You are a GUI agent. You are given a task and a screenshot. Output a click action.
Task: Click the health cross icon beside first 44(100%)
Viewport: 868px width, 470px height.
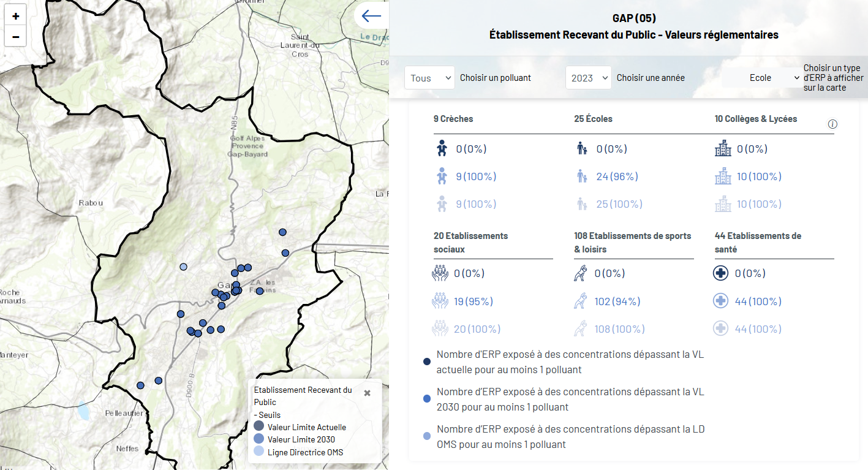pyautogui.click(x=721, y=301)
